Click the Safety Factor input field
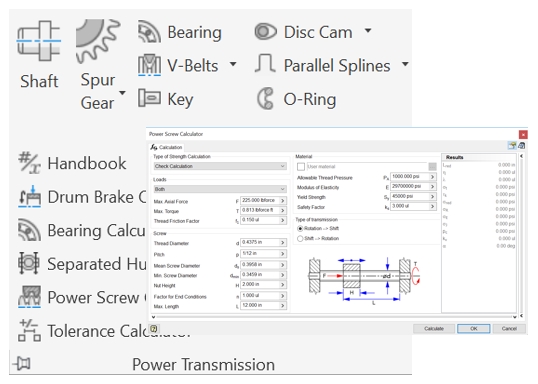This screenshot has width=538, height=384. [x=410, y=207]
